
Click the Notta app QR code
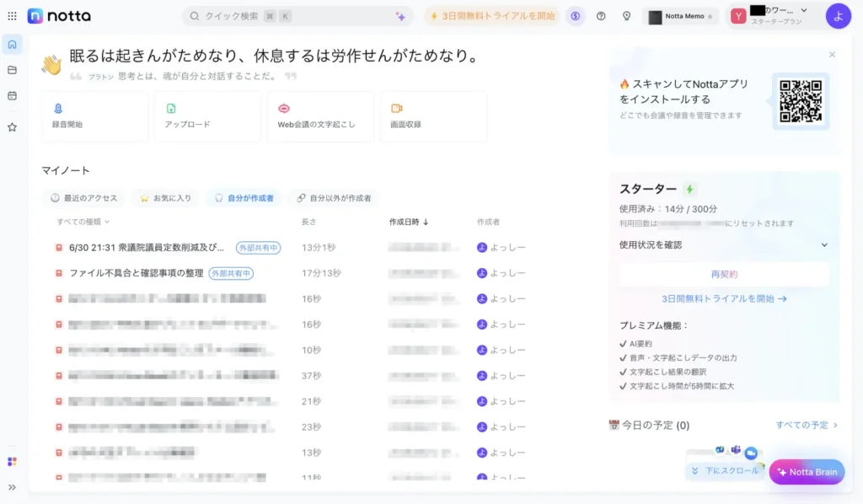click(x=801, y=101)
